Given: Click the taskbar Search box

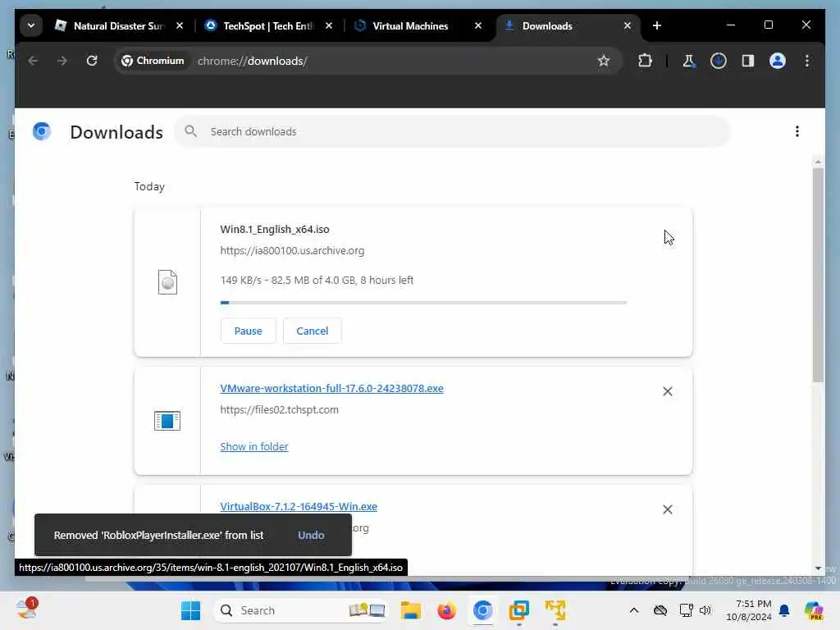Looking at the screenshot, I should point(300,610).
